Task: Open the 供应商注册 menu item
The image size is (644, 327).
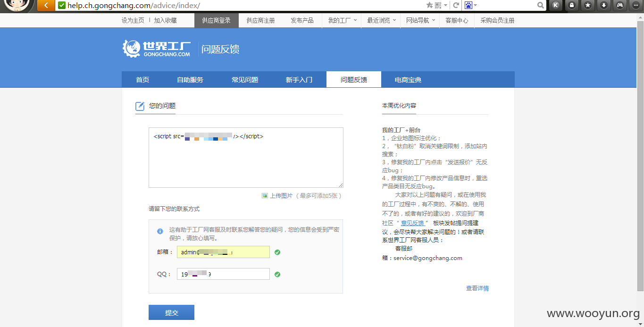Action: click(x=261, y=20)
